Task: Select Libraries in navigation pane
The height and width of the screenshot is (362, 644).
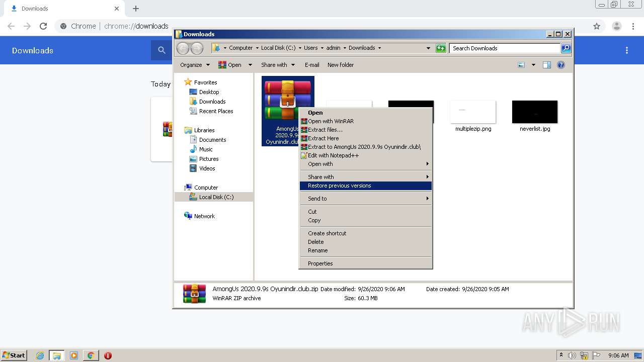Action: click(204, 130)
